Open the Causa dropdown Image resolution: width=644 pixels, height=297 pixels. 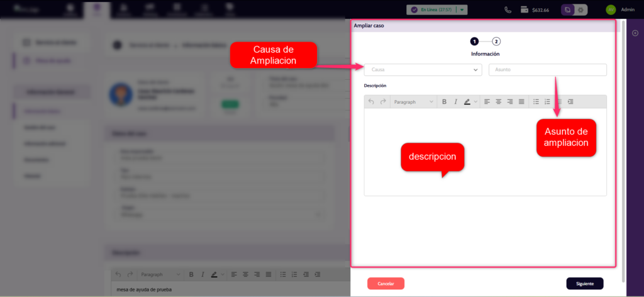click(423, 70)
